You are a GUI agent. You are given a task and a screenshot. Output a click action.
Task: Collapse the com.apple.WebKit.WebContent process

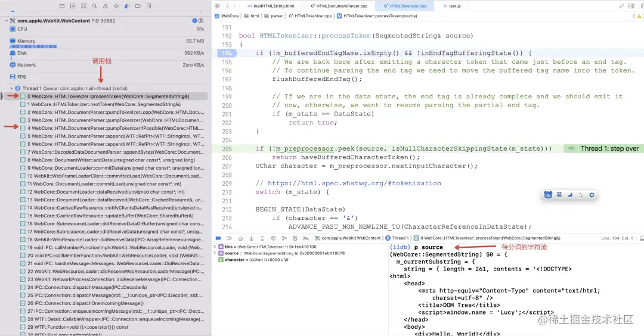tap(6, 20)
